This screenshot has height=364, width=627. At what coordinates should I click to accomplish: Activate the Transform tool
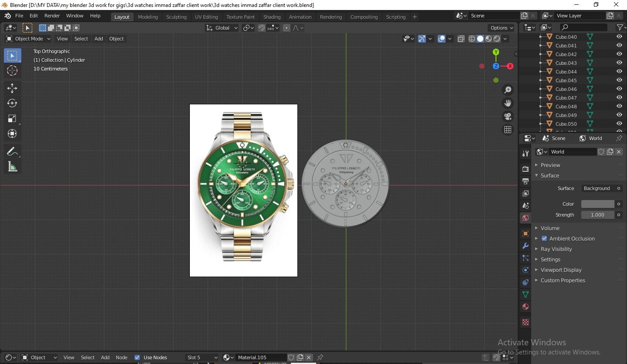12,134
